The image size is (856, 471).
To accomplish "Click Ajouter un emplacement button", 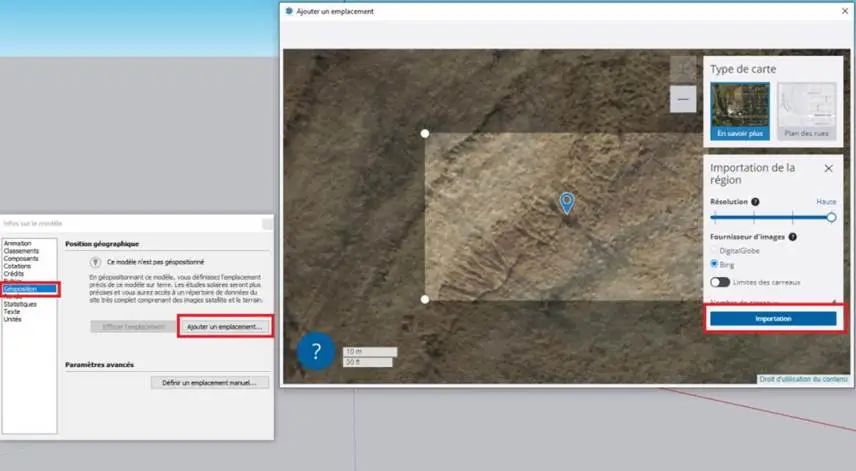I will coord(224,326).
